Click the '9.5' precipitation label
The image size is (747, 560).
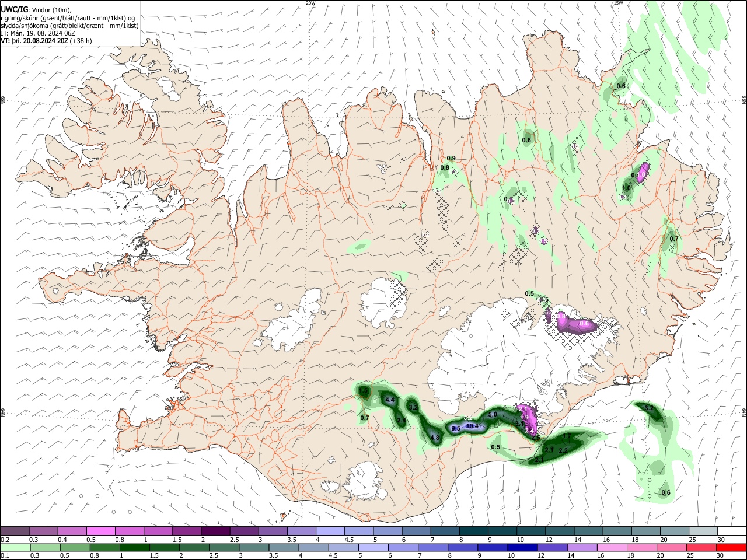click(456, 428)
